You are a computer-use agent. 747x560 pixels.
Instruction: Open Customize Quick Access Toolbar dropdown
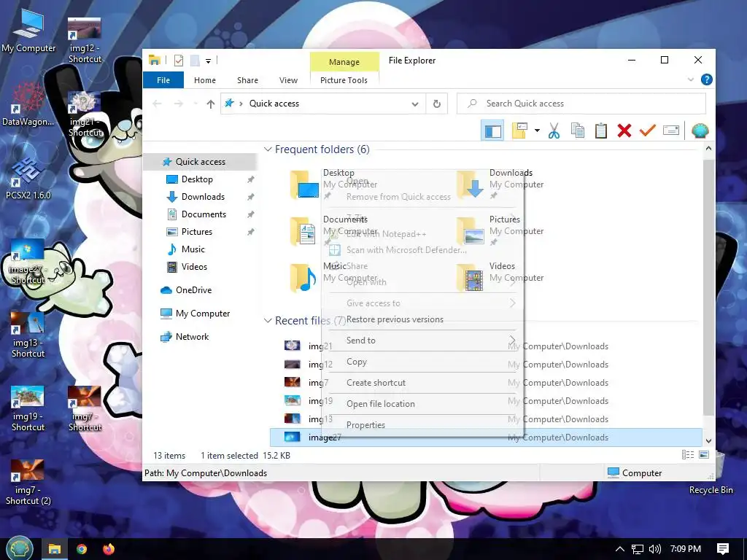pyautogui.click(x=208, y=61)
